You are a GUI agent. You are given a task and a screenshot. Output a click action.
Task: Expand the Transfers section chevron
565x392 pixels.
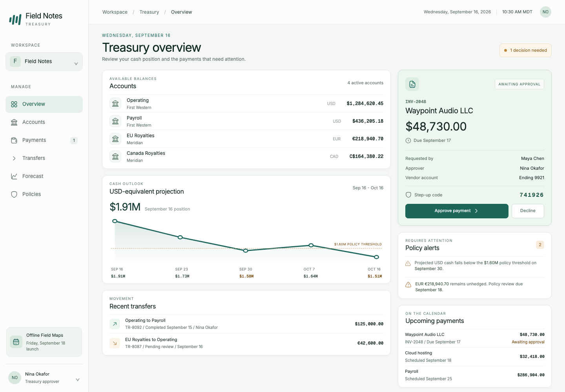tap(14, 158)
